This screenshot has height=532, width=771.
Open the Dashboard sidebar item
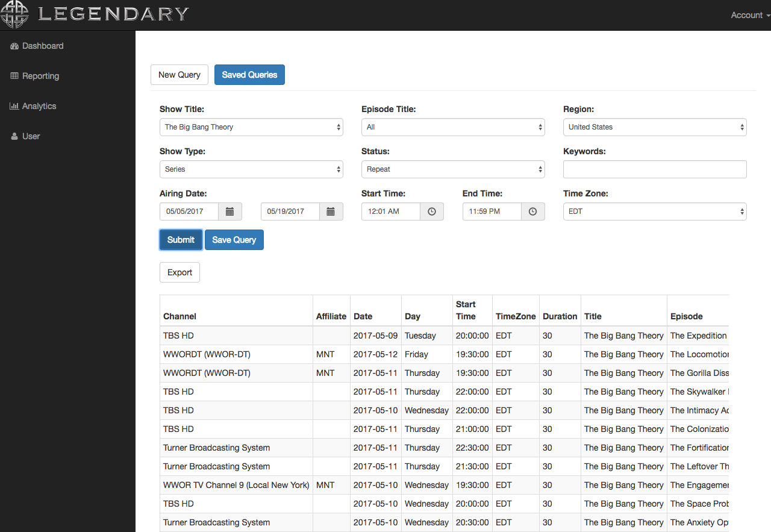pos(37,46)
